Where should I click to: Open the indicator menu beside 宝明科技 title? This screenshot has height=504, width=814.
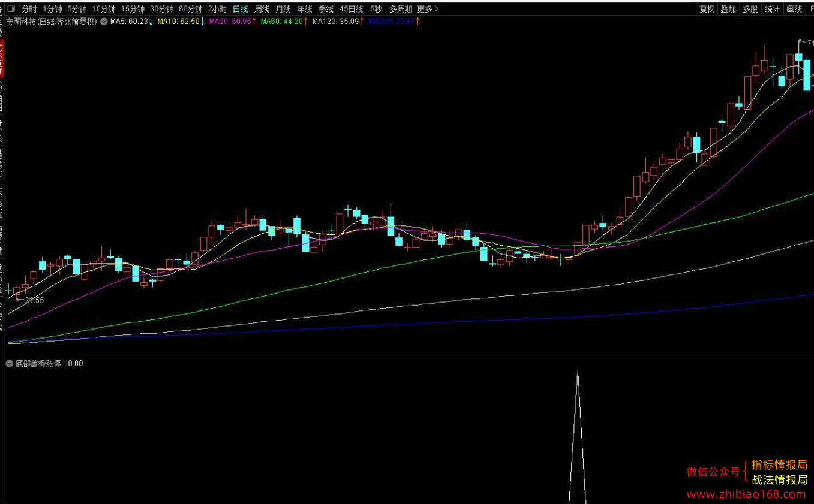(104, 22)
